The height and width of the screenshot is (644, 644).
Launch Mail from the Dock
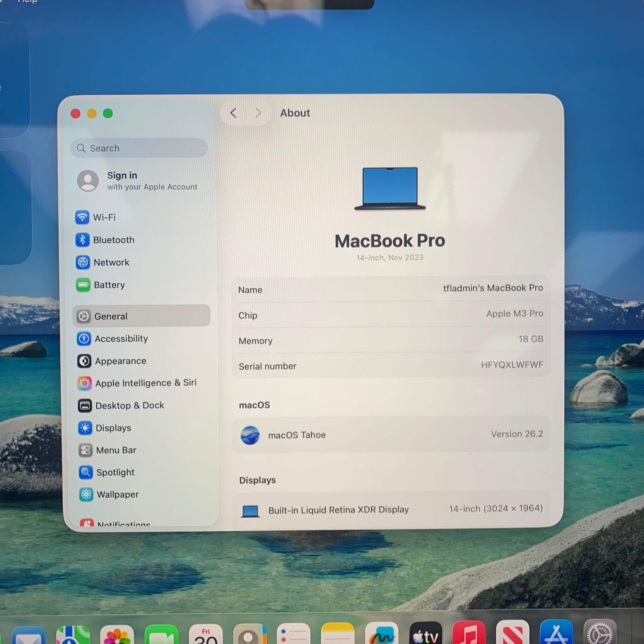(29, 636)
